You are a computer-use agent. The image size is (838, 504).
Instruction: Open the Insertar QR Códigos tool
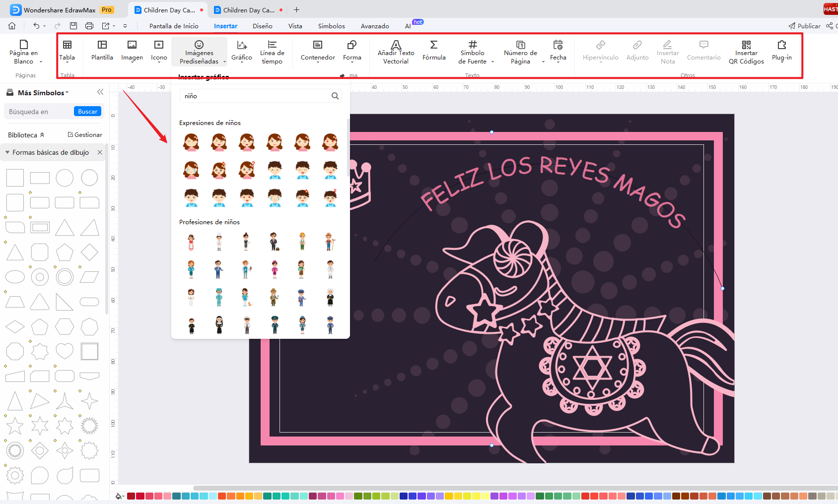point(746,51)
